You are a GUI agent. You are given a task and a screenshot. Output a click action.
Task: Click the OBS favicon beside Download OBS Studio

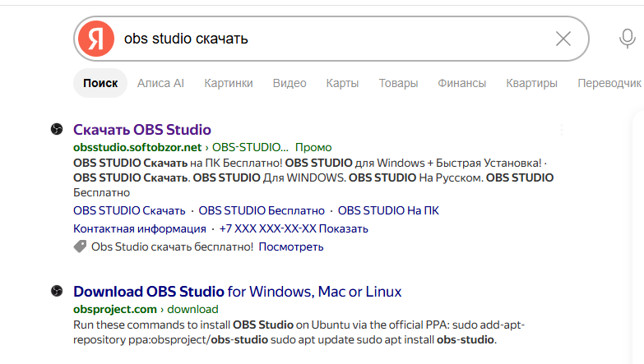pyautogui.click(x=57, y=291)
